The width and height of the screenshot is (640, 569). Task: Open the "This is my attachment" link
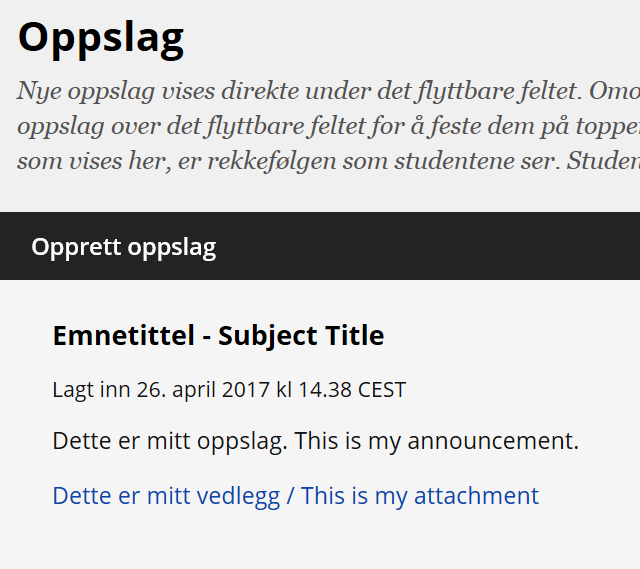point(420,496)
